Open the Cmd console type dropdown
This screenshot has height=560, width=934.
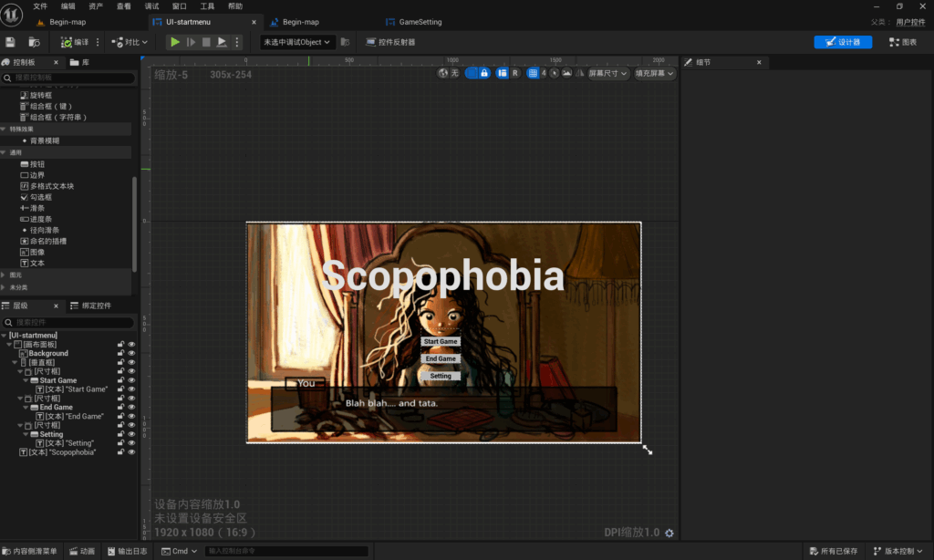[180, 551]
